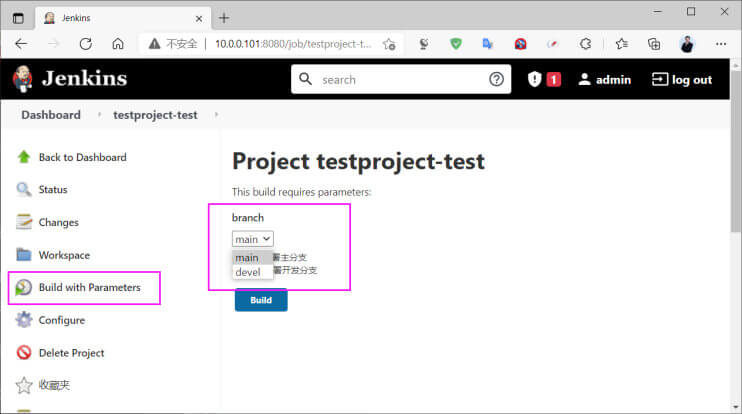
Task: Click the Delete Project link
Action: click(x=71, y=353)
